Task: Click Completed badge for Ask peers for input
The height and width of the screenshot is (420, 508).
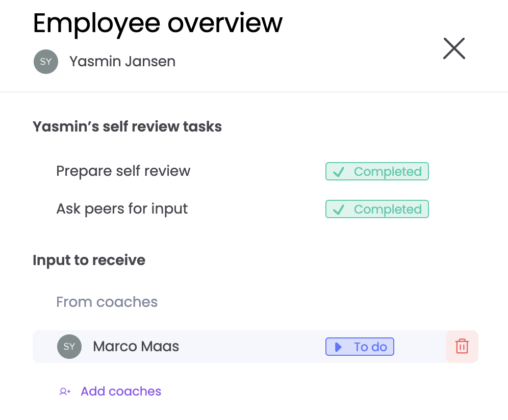Action: point(377,209)
